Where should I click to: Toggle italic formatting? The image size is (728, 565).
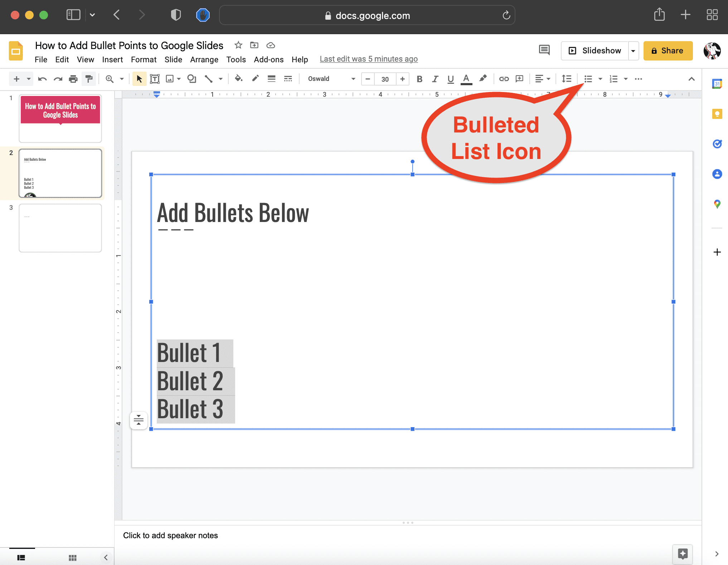click(435, 79)
